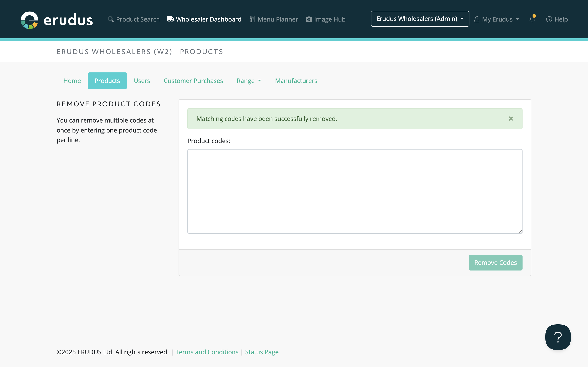This screenshot has width=588, height=367.
Task: Visit the Status Page link
Action: coord(262,352)
